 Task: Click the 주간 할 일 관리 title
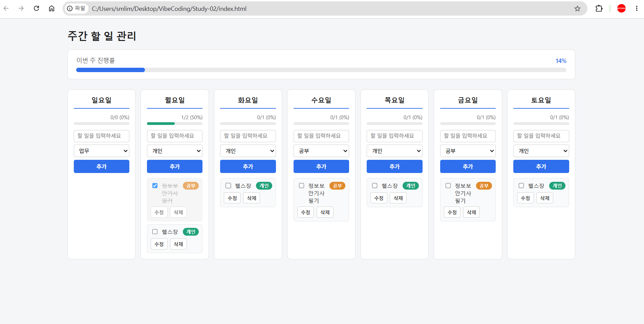point(102,36)
